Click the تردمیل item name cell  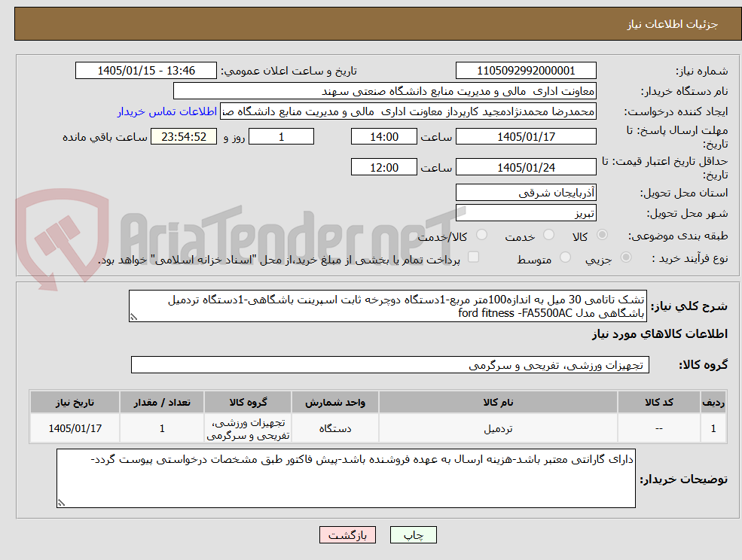(x=498, y=428)
